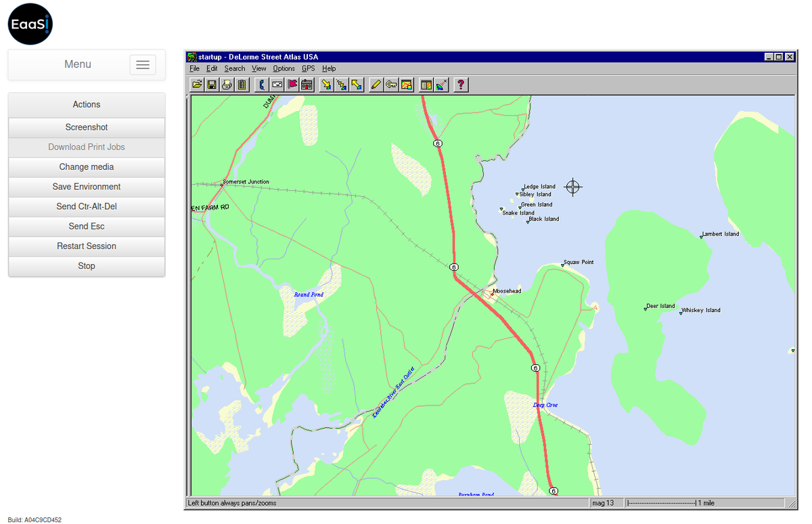Viewport: 812px width, 524px height.
Task: Click the EaaSI logo
Action: click(x=30, y=23)
